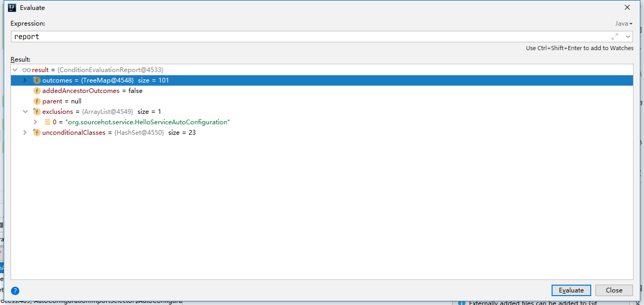Click the Close button at bottom right
Viewport: 644px width, 305px height.
614,290
